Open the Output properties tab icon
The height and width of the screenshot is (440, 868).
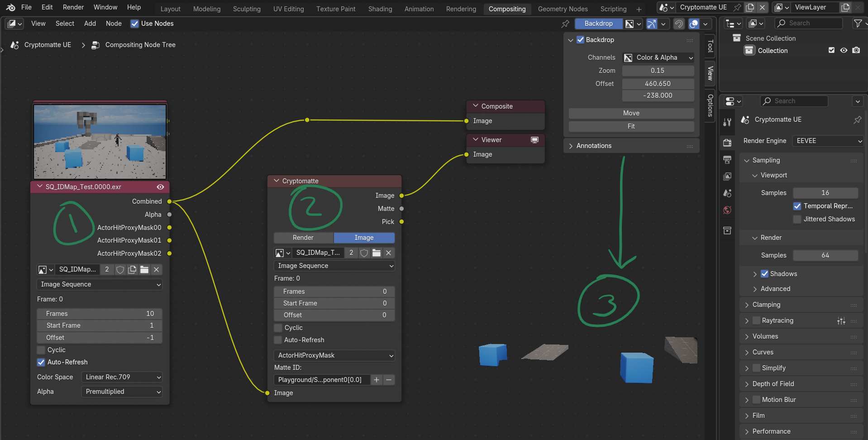(727, 159)
